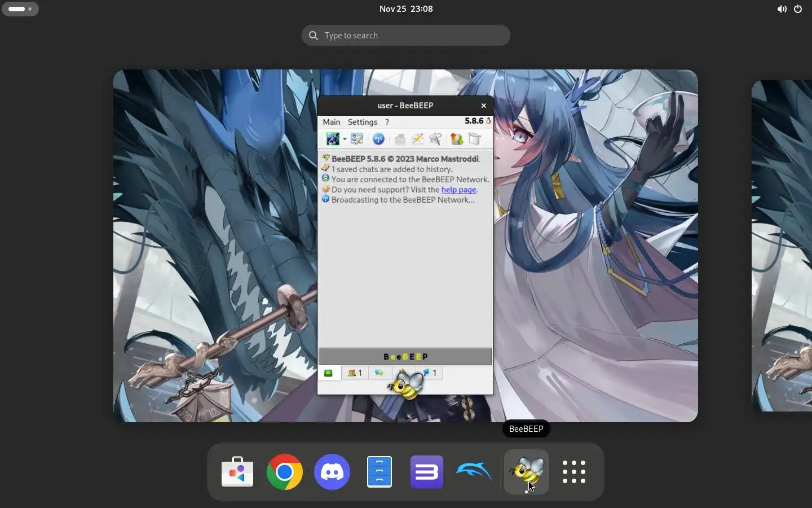Open the blue Files cabinet dock icon

click(379, 472)
